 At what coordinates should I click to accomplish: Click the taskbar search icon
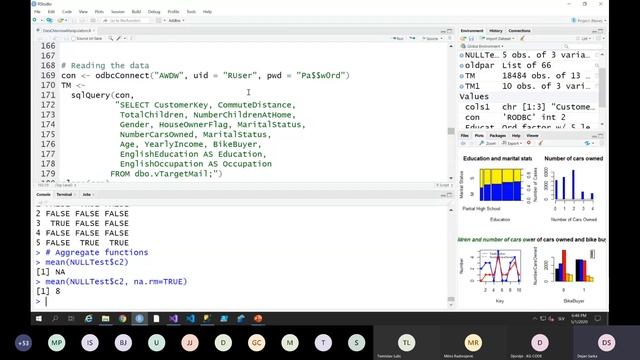55,319
